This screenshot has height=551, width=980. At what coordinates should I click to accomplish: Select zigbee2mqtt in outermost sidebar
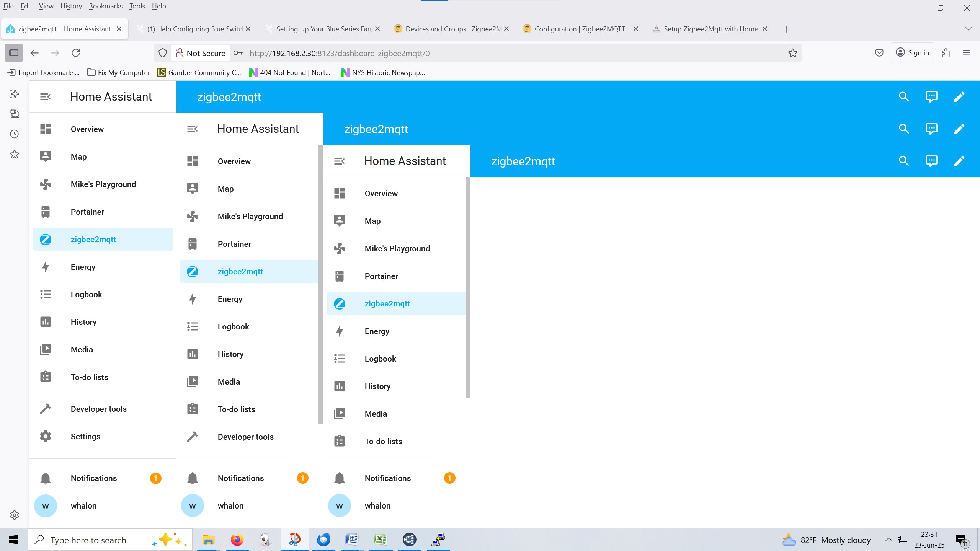[x=103, y=239]
